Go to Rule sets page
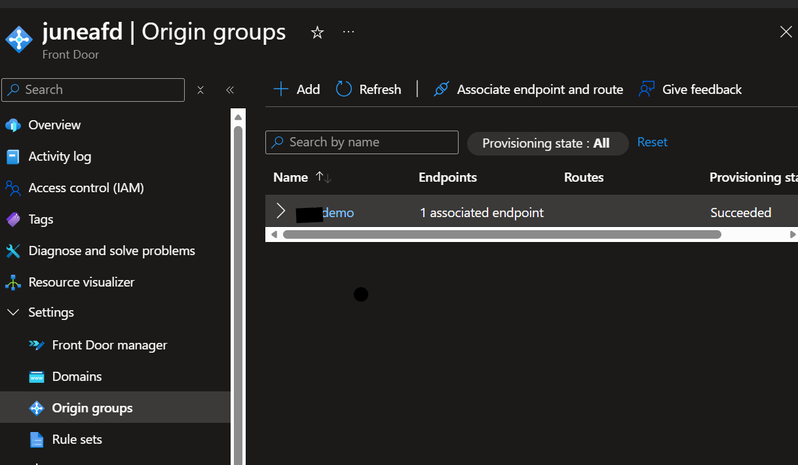This screenshot has height=465, width=798. [x=77, y=439]
